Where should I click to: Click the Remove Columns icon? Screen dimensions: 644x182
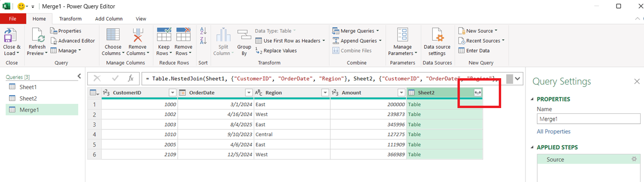[138, 35]
